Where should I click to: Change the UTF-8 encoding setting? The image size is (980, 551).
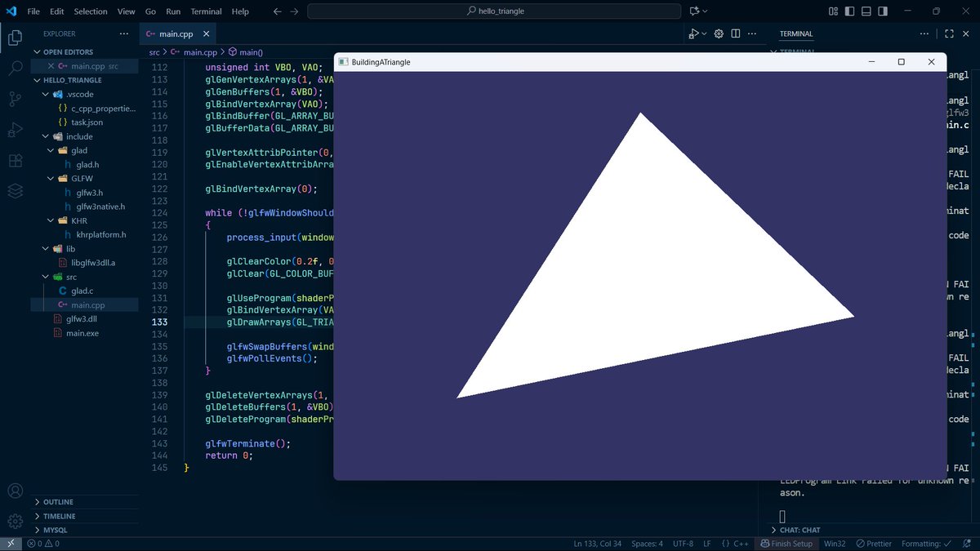pyautogui.click(x=682, y=544)
